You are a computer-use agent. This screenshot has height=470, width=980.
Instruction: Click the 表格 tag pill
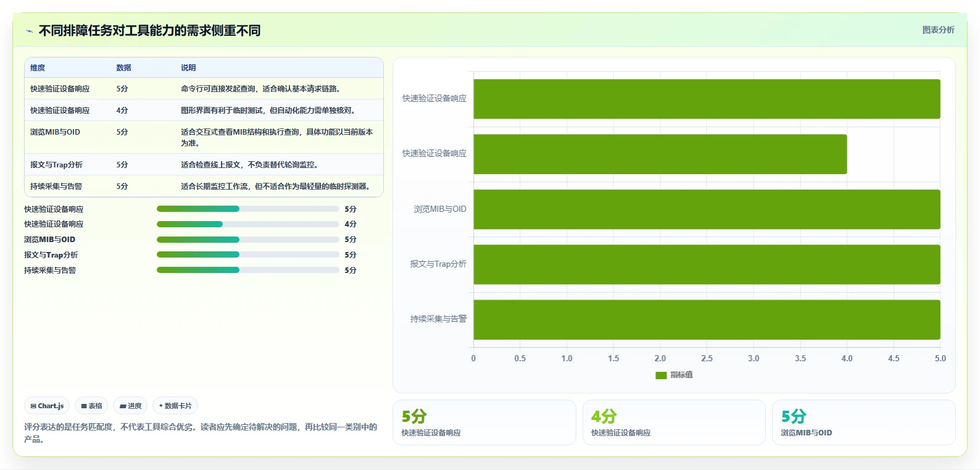click(x=91, y=406)
